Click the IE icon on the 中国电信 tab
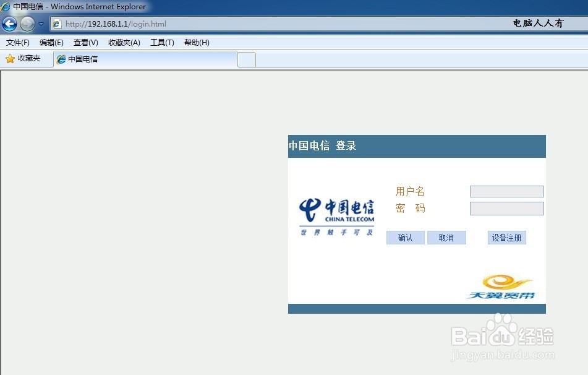588x375 pixels. (x=61, y=59)
